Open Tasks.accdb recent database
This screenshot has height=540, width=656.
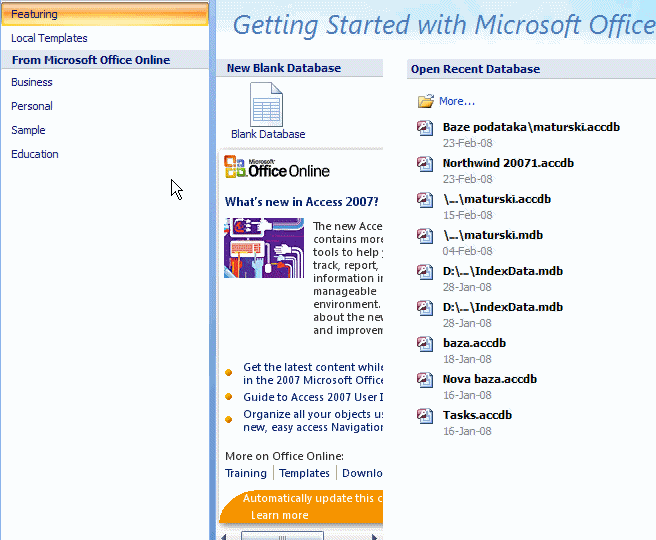[x=477, y=415]
